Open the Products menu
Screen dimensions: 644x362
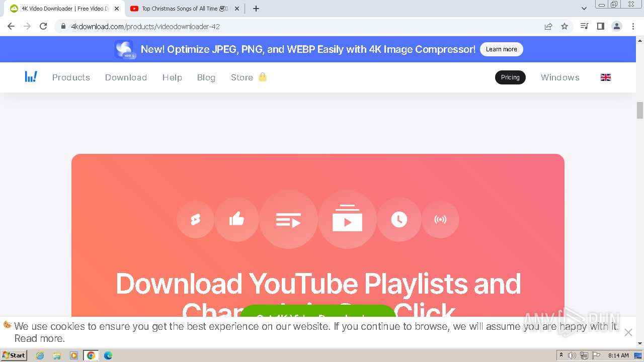(x=71, y=77)
